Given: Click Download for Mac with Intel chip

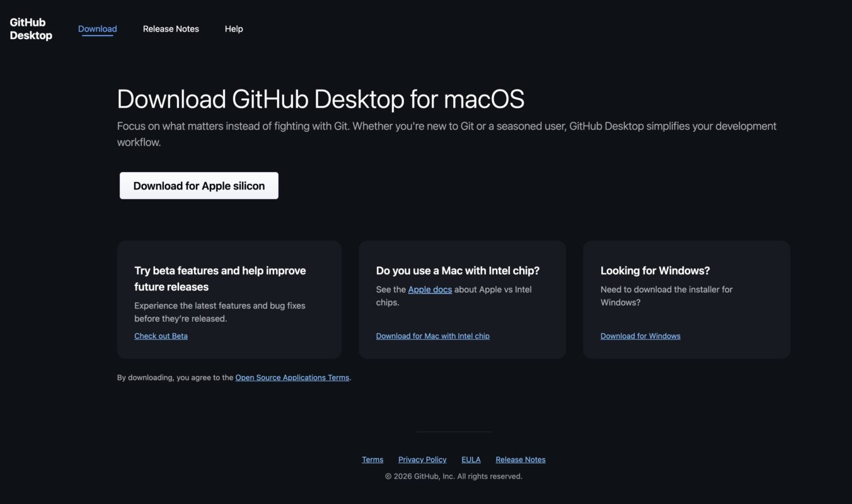Looking at the screenshot, I should click(433, 336).
